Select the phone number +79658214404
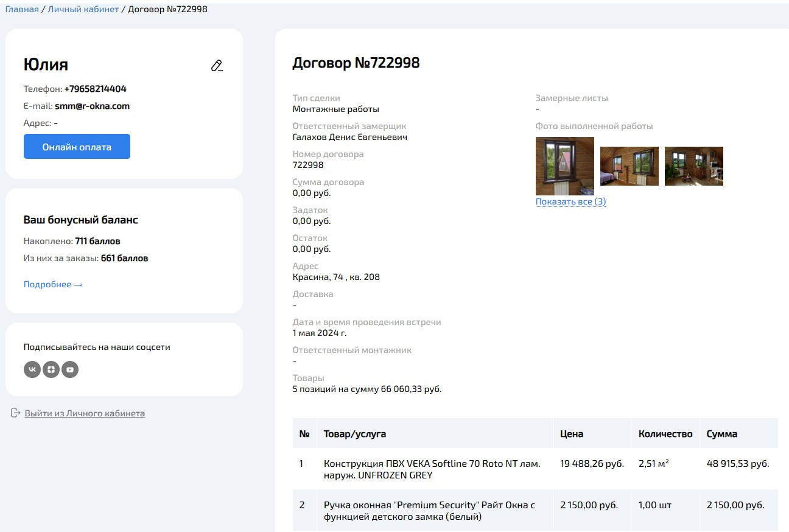Screen dimensions: 789x532 tap(96, 89)
